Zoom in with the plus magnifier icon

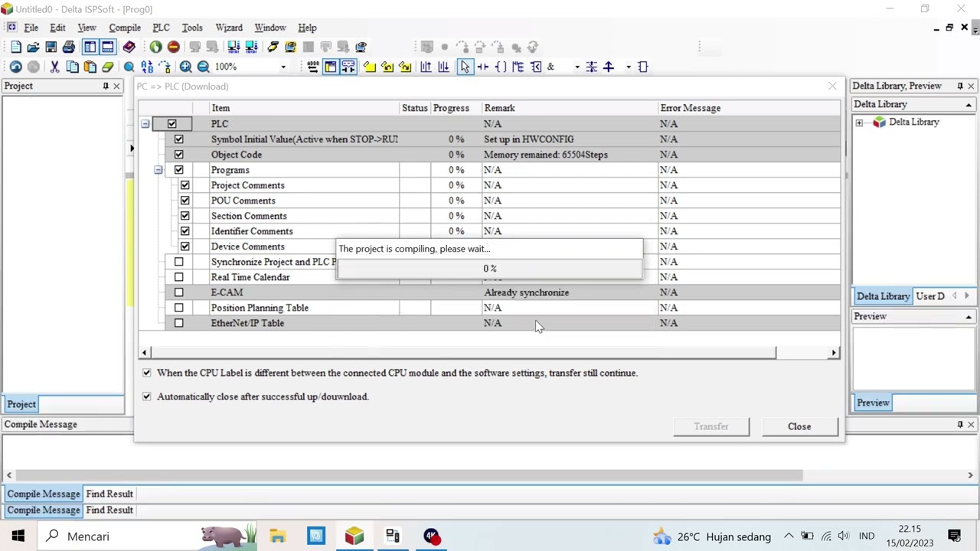point(185,67)
